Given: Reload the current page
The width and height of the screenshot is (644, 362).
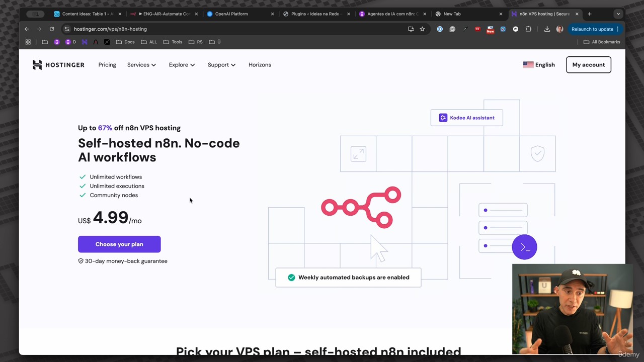Looking at the screenshot, I should point(52,29).
